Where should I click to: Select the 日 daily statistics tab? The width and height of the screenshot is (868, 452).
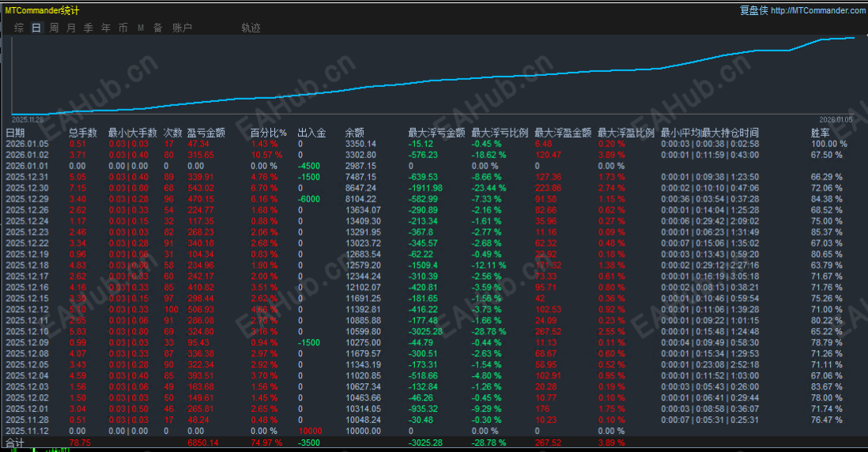[36, 28]
